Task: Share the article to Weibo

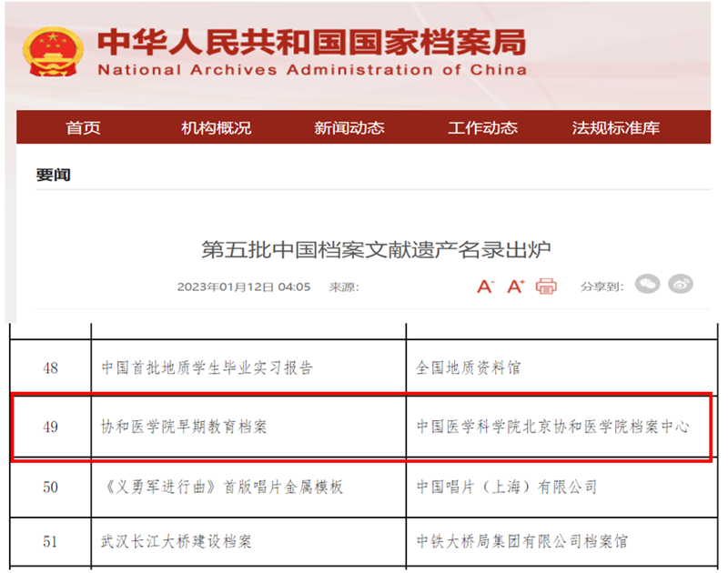Action: (681, 285)
